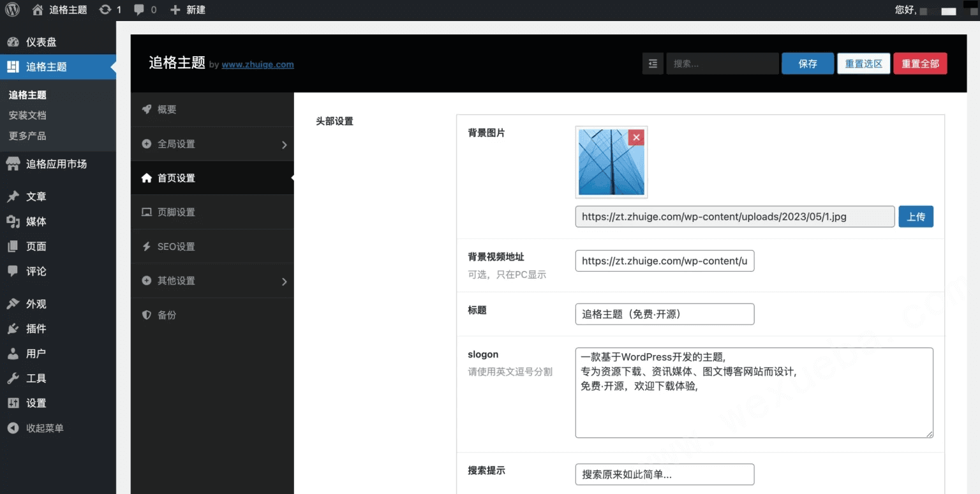Open the 页脚设置 tab
Image resolution: width=980 pixels, height=494 pixels.
pyautogui.click(x=212, y=212)
